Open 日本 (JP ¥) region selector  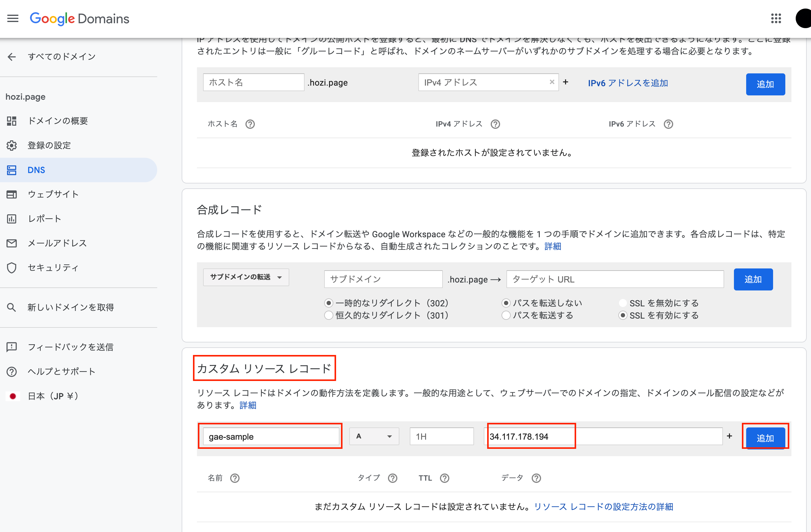(x=53, y=396)
